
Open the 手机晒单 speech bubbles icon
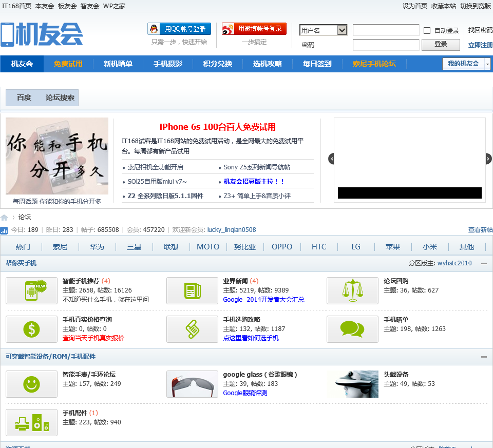tap(352, 329)
